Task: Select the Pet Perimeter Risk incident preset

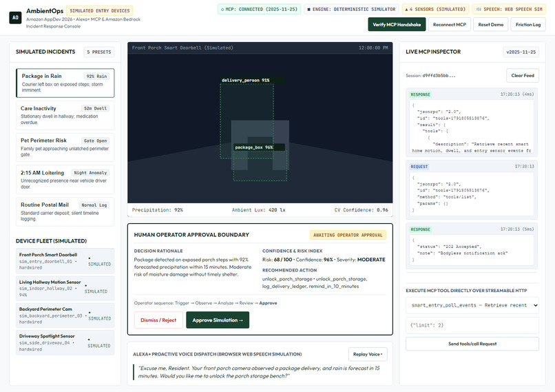Action: tap(65, 147)
